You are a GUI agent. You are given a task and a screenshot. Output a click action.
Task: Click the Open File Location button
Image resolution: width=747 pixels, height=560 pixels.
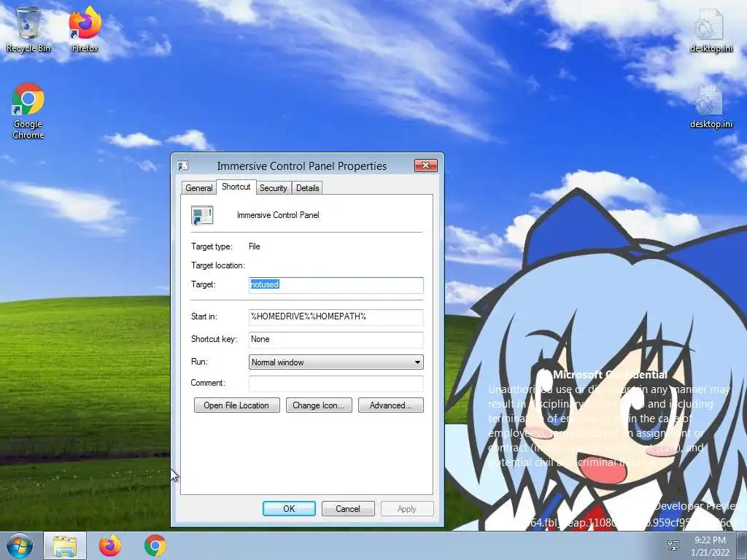[237, 405]
